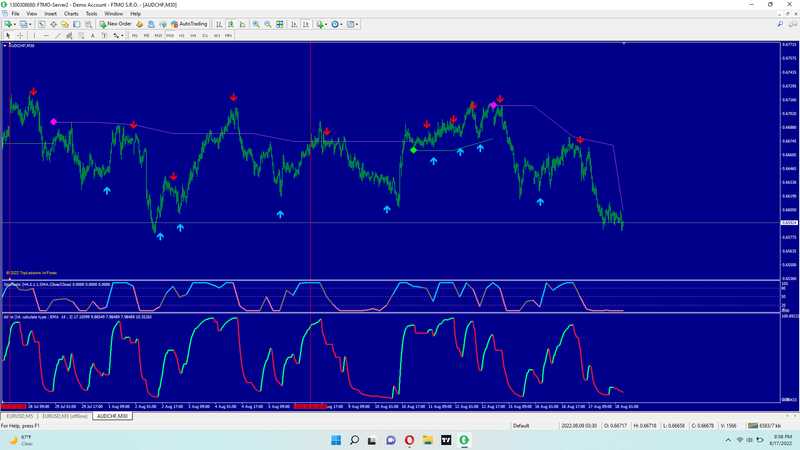Image resolution: width=800 pixels, height=450 pixels.
Task: Switch chart to line chart style
Action: 242,24
